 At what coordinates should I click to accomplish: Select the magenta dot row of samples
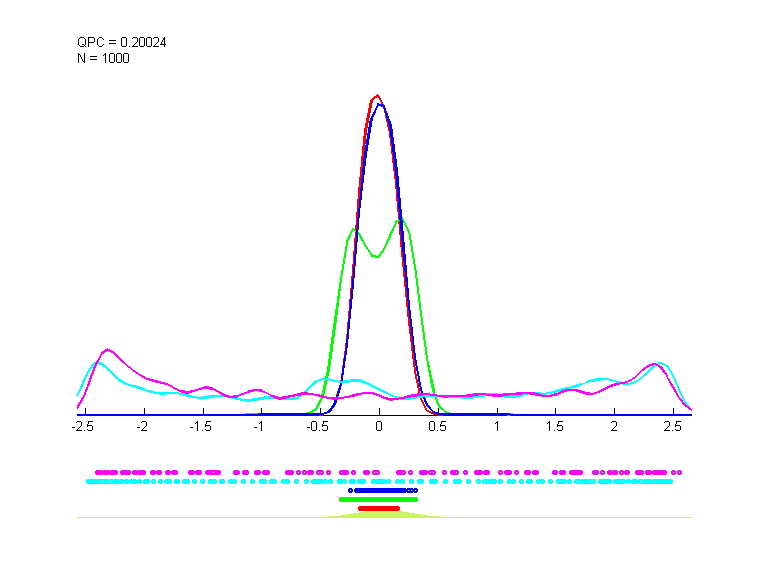(x=388, y=472)
